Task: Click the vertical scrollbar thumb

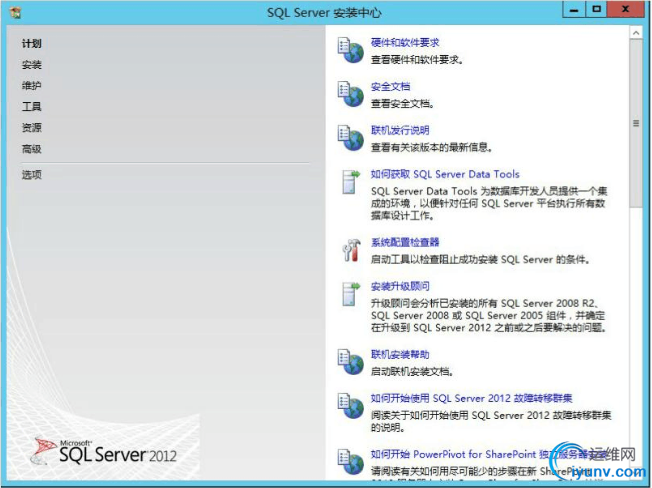Action: point(636,123)
